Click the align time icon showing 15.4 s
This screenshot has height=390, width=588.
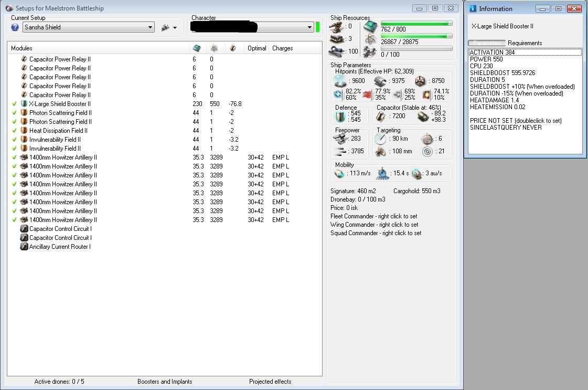(382, 173)
